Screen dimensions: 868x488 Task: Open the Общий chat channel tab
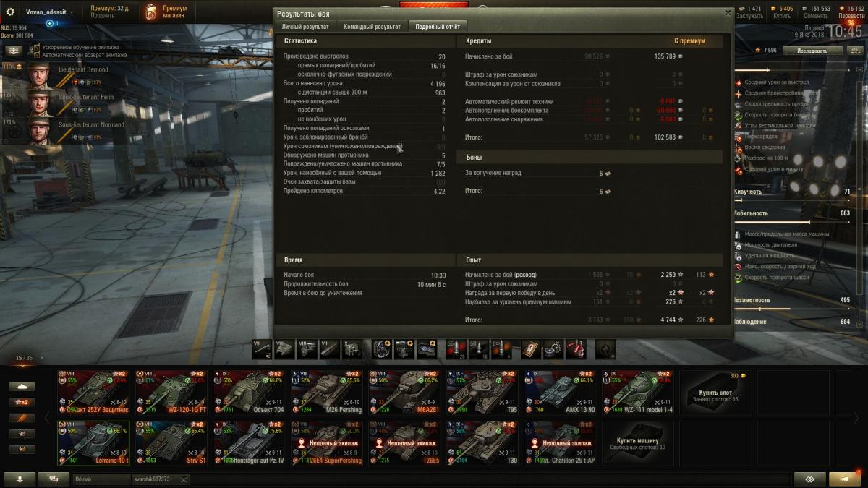pyautogui.click(x=101, y=479)
